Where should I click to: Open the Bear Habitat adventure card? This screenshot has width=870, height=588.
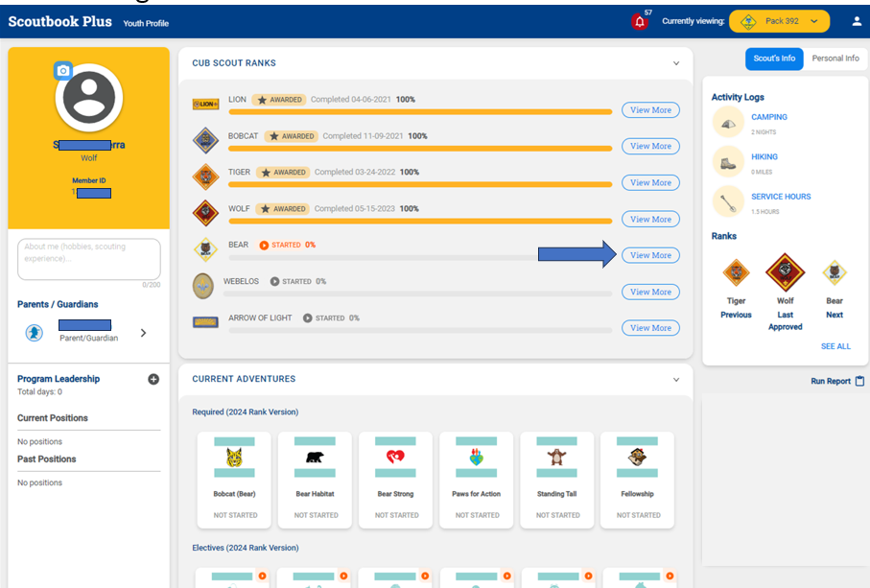coord(315,480)
